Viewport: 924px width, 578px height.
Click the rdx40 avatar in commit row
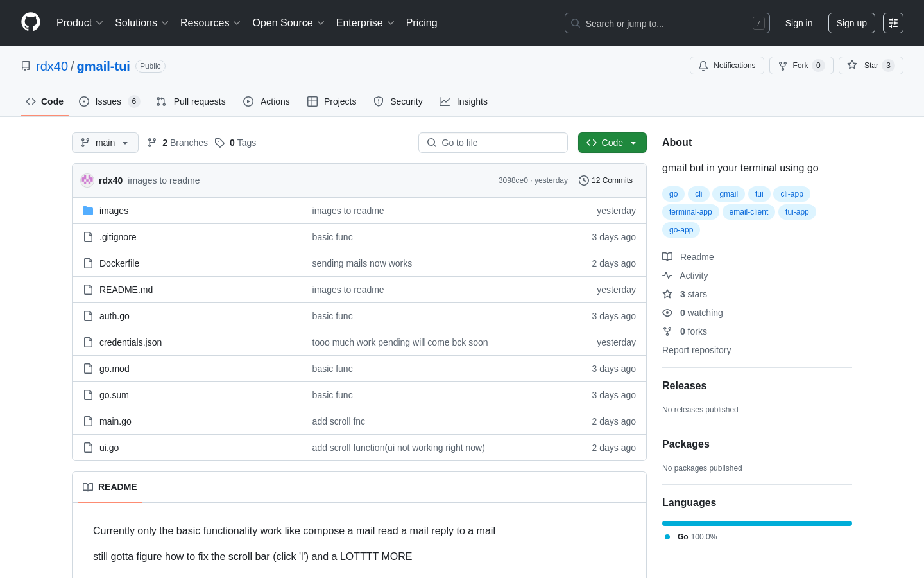[x=87, y=180]
